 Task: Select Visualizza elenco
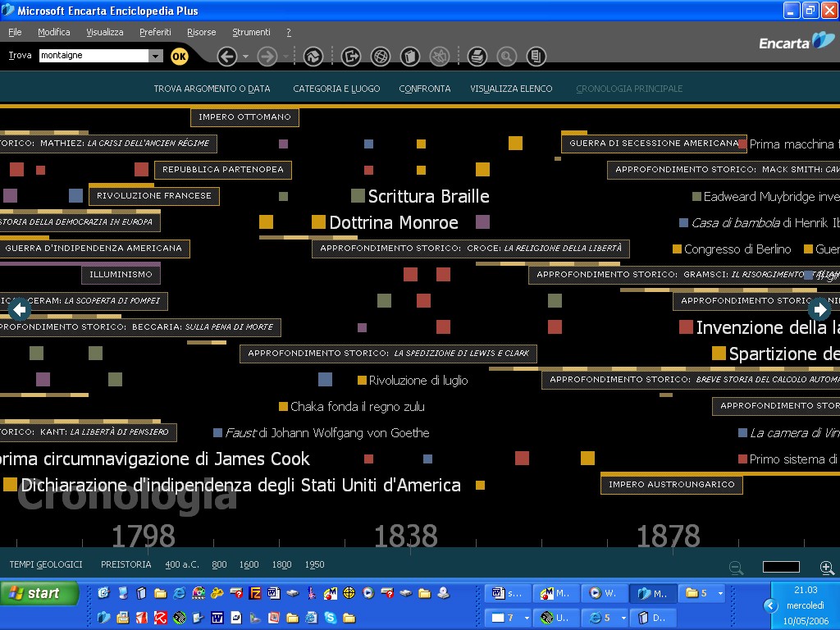(x=511, y=89)
